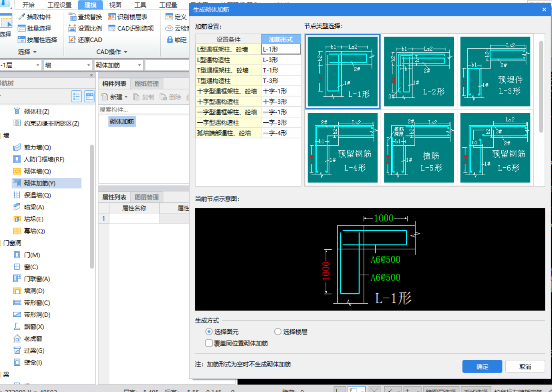Choose the 预埋件 L-3形 node thumbnail
Screen dimensions: 552x392
495,71
